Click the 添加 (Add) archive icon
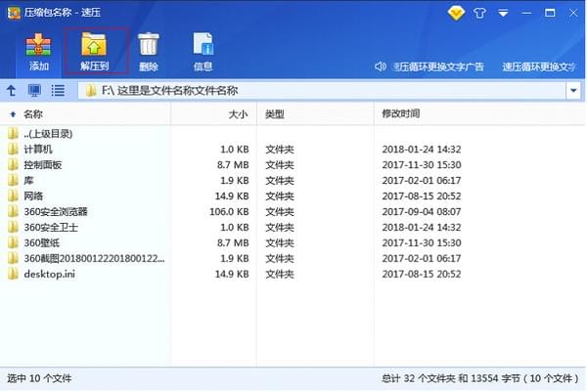Screen dimensions: 587x392 pyautogui.click(x=39, y=51)
